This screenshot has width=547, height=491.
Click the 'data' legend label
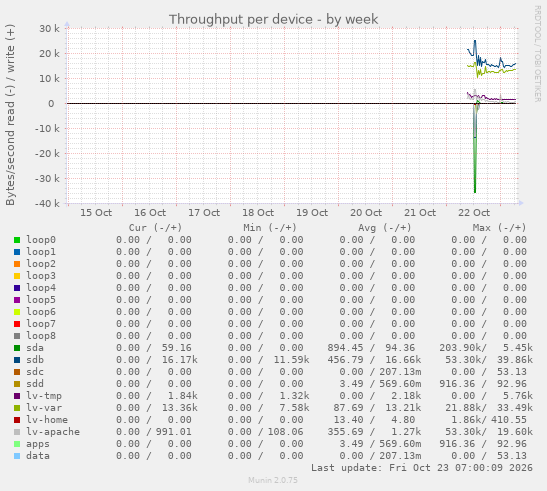[x=38, y=456]
